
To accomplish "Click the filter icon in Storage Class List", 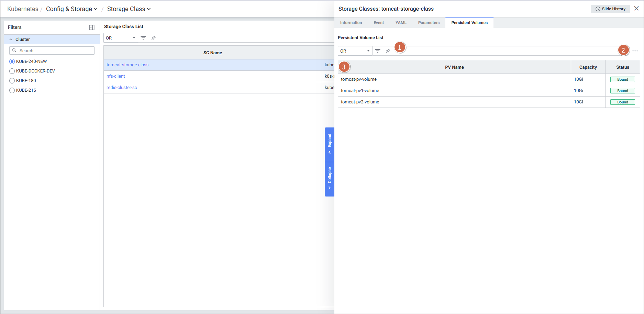I will pyautogui.click(x=143, y=38).
